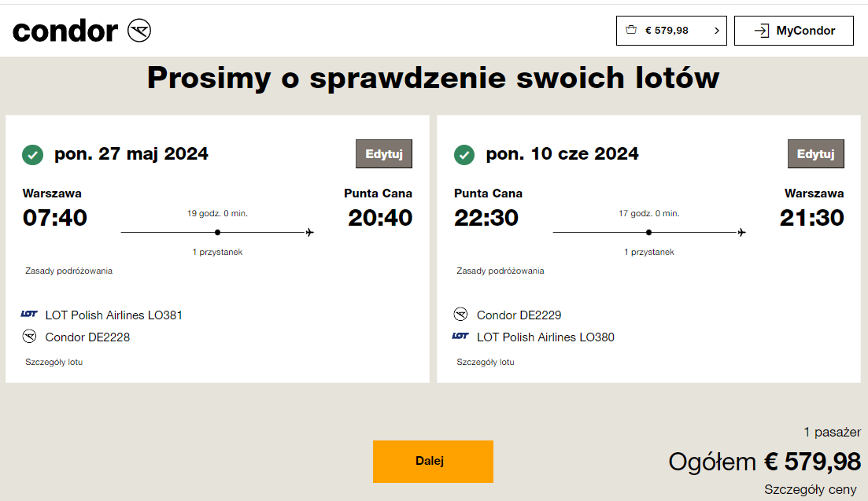868x501 pixels.
Task: Edit the 27 maj 2024 flight
Action: pyautogui.click(x=383, y=153)
